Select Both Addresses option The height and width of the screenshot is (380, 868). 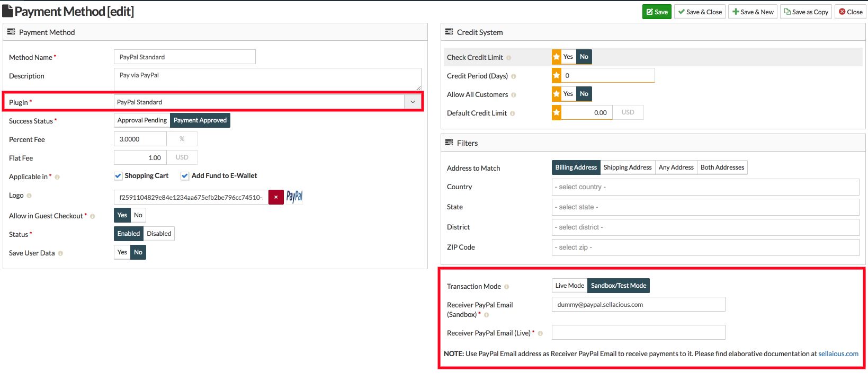tap(722, 167)
